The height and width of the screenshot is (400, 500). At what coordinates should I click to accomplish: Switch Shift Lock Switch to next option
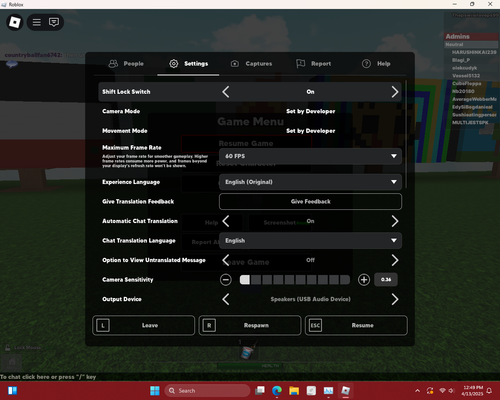point(395,92)
